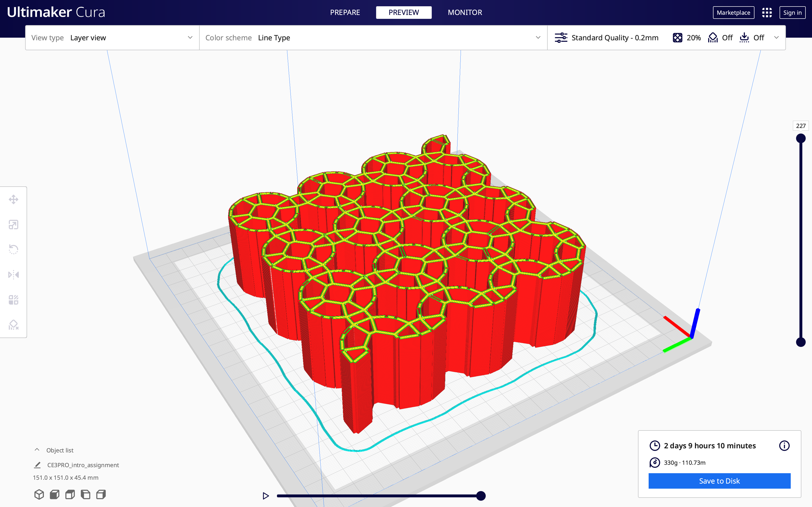
Task: Collapse the Object list
Action: (37, 450)
